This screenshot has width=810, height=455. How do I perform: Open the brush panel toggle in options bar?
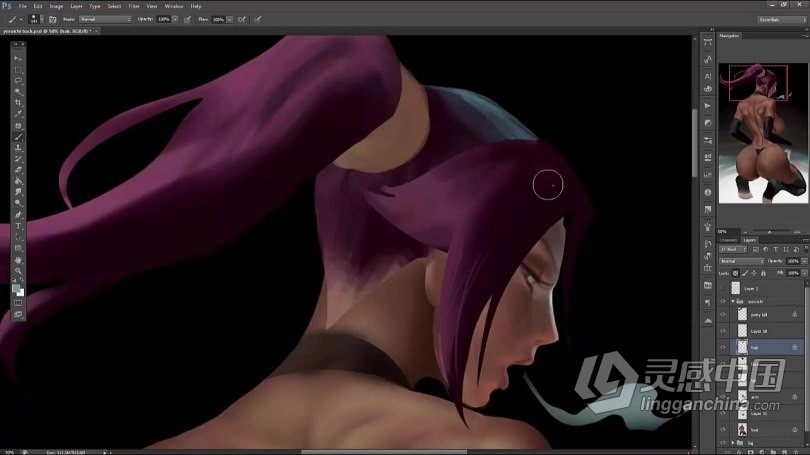(x=52, y=20)
